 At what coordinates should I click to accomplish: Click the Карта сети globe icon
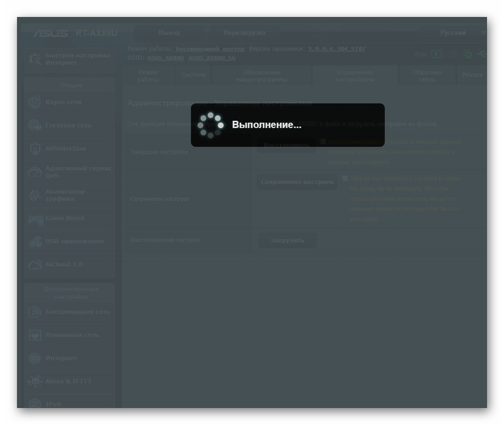34,102
